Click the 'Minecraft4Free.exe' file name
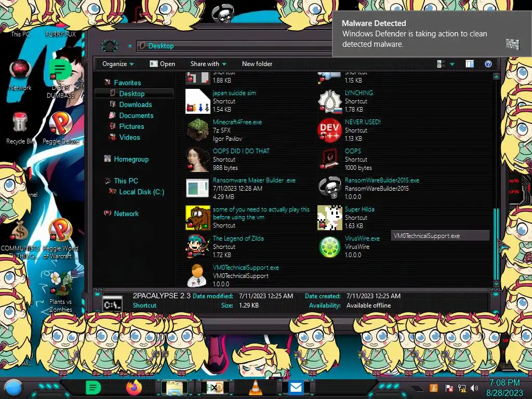532x399 pixels. pos(237,122)
